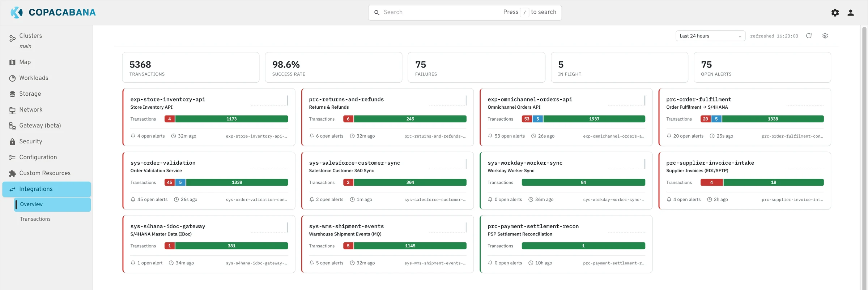Viewport: 868px width, 290px height.
Task: Open exp-store-inventory-api integration title
Action: pyautogui.click(x=168, y=99)
